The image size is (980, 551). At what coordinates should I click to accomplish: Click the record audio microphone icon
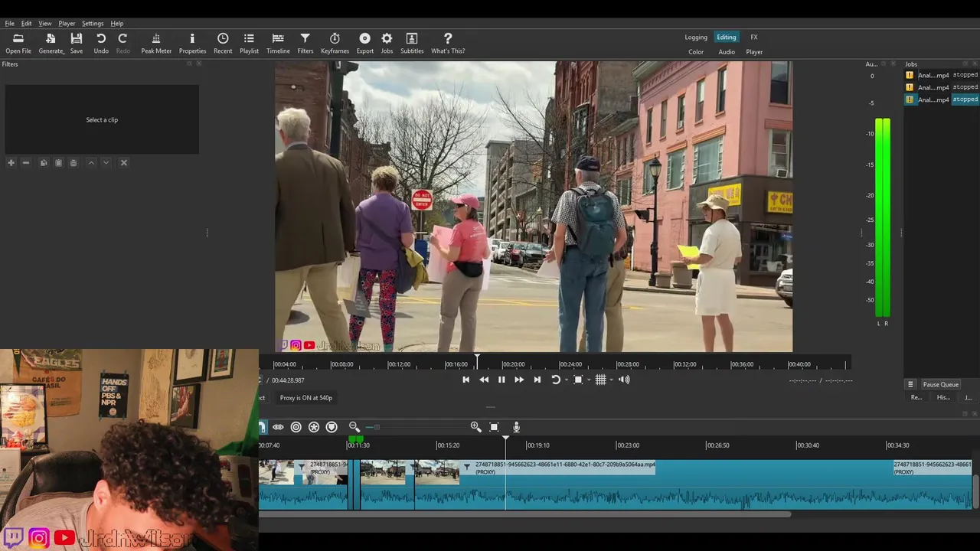point(517,427)
